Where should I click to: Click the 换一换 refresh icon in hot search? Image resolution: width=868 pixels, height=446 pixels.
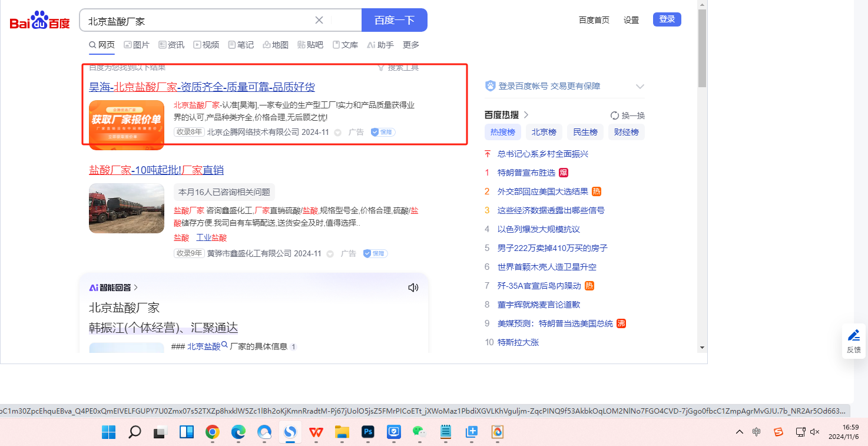tap(615, 115)
